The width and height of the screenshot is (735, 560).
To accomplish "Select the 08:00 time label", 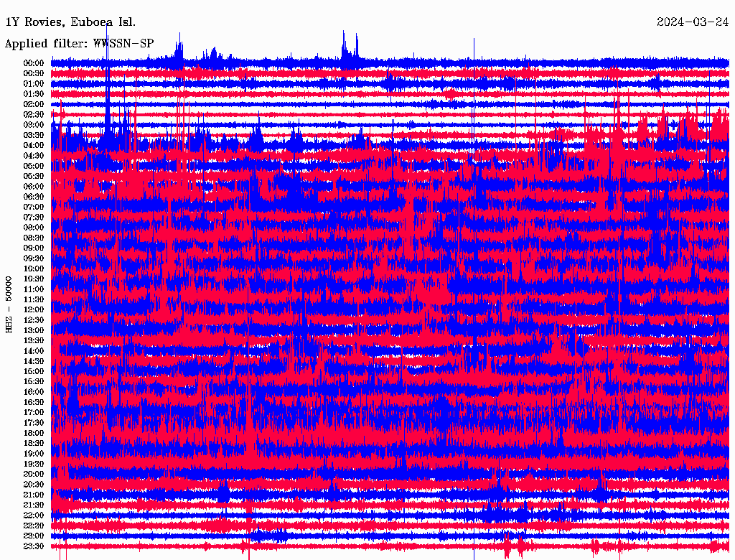I will click(x=34, y=228).
